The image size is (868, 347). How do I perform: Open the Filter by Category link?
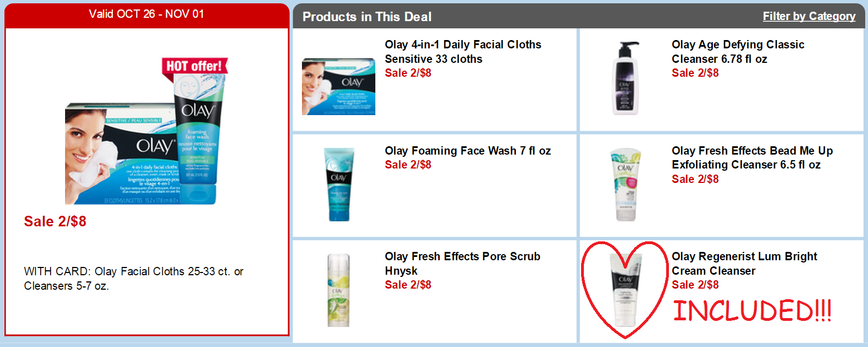coord(809,17)
